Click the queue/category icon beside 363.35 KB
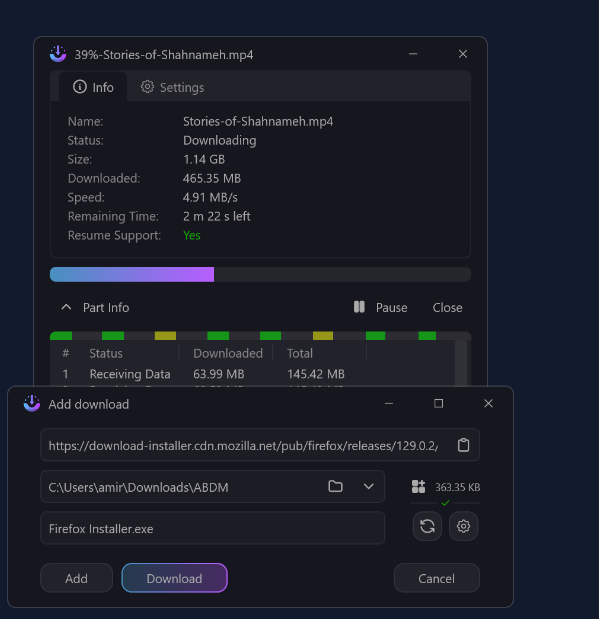This screenshot has width=599, height=619. [x=418, y=486]
